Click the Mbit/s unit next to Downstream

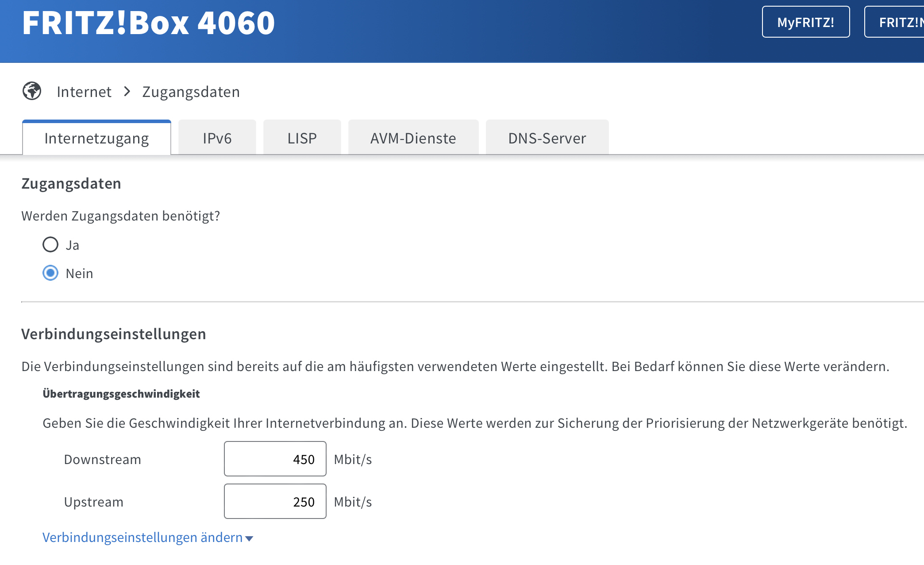(x=353, y=460)
